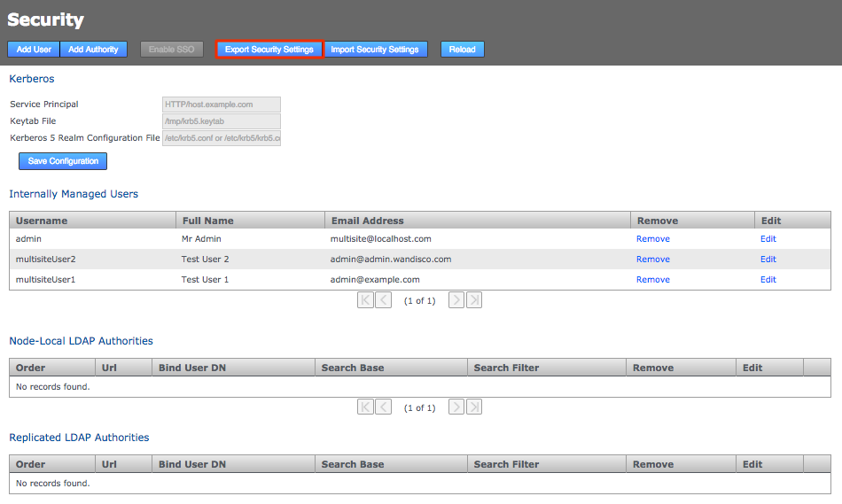Click the Mr Admin full name cell
Screen dimensions: 842x504
tap(201, 239)
